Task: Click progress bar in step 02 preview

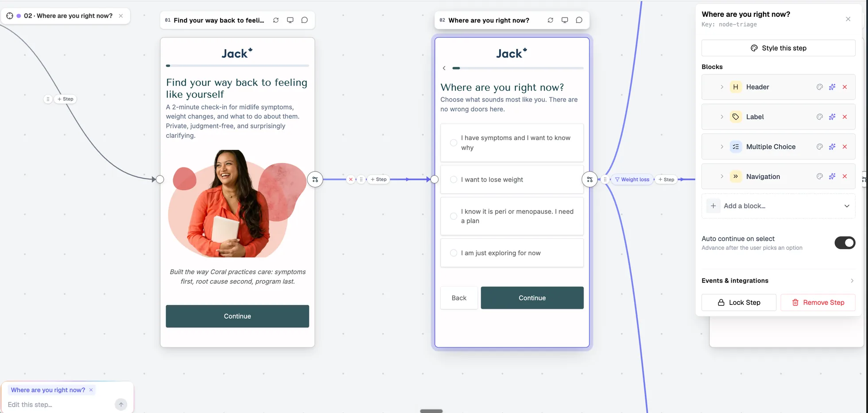Action: click(x=518, y=68)
